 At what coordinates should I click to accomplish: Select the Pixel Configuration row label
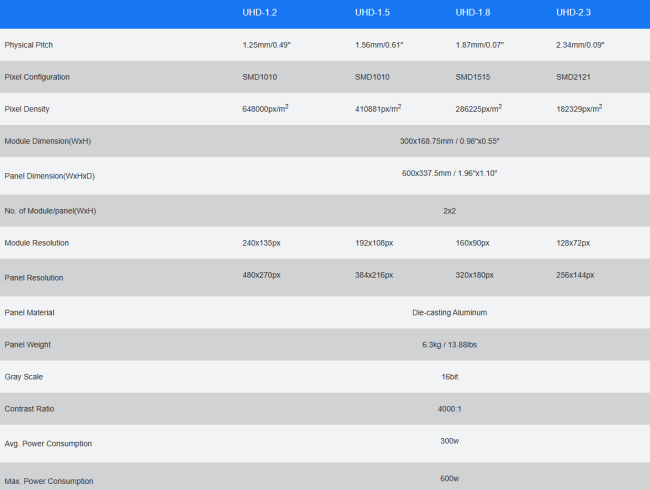coord(37,77)
